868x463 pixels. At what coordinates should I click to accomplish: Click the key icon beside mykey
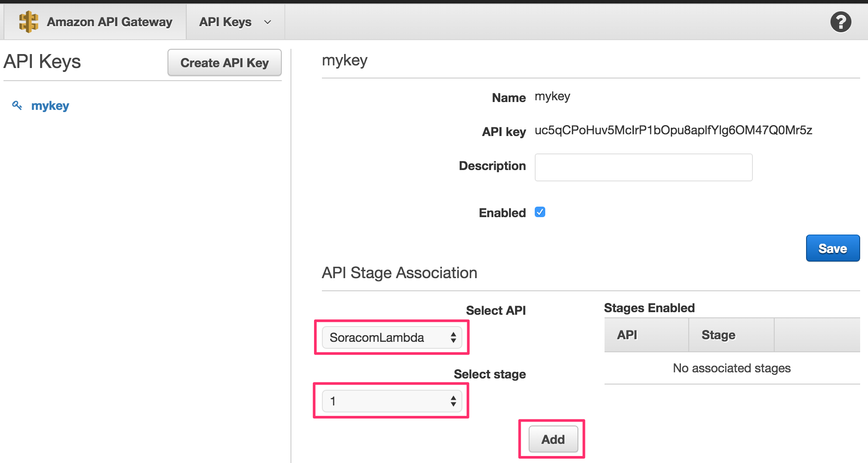pos(17,106)
